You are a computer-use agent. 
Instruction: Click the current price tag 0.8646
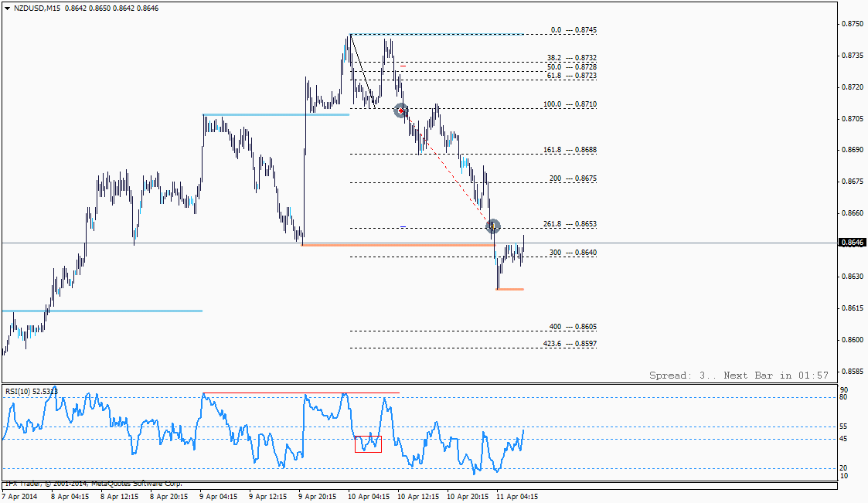[x=853, y=243]
